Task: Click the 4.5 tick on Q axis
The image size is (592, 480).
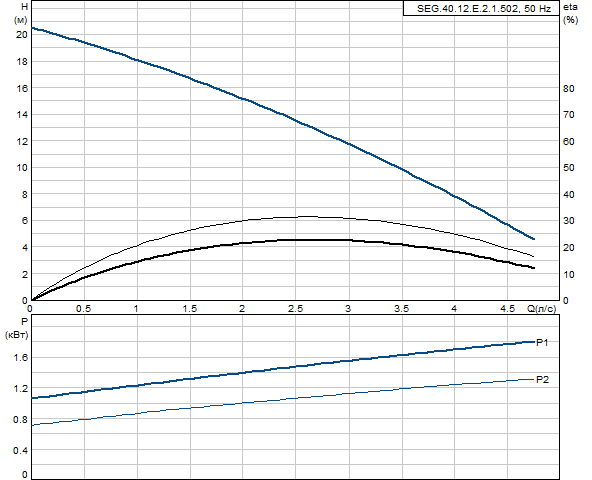Action: tap(508, 309)
